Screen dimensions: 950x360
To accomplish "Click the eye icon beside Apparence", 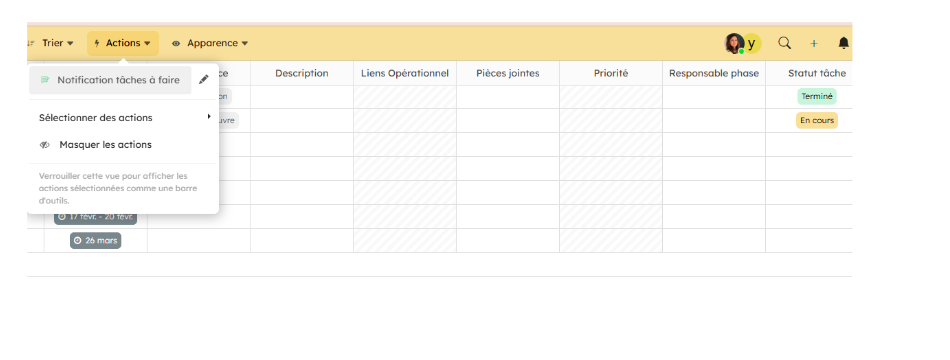I will [176, 44].
